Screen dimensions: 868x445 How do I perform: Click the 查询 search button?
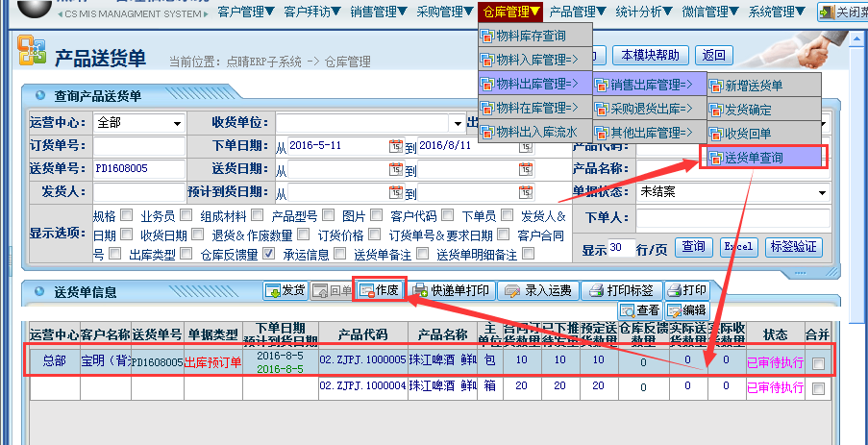(x=694, y=247)
